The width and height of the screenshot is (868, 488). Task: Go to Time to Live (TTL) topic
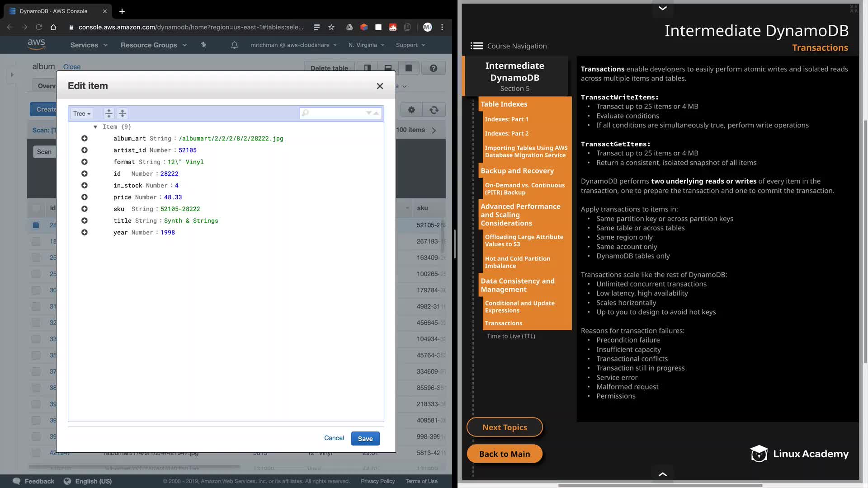pos(511,336)
